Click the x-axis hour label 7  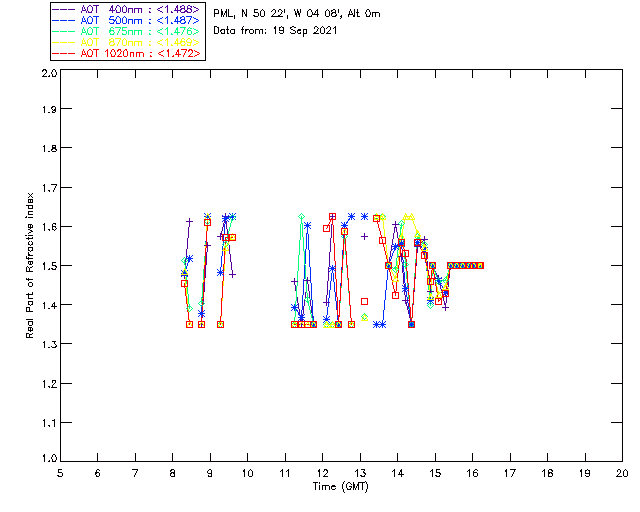coord(135,473)
